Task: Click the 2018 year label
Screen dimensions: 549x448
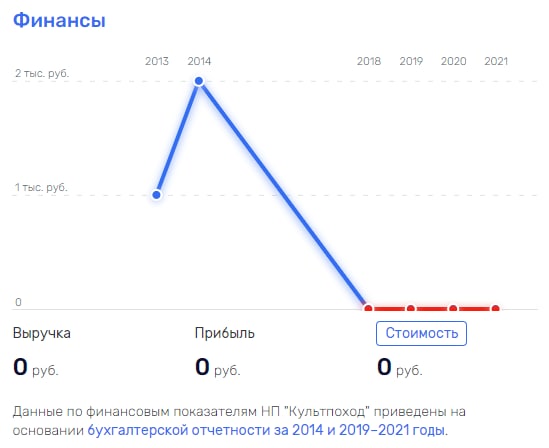Action: point(369,61)
